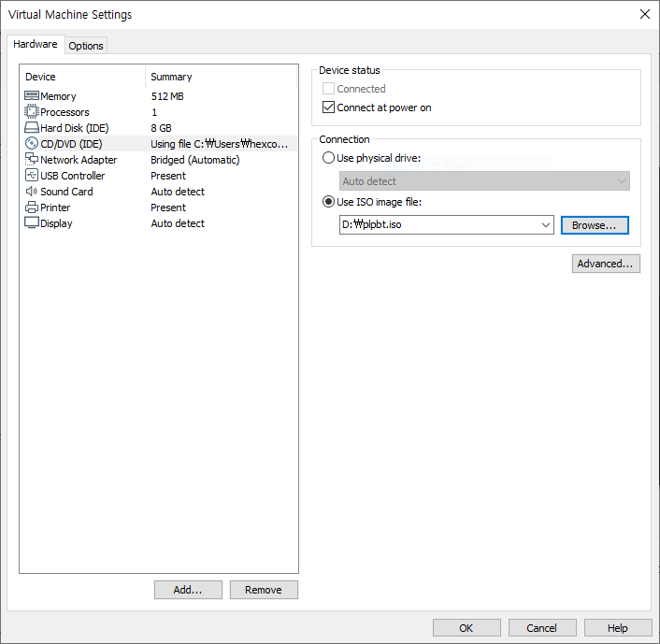
Task: Select the Hard Disk (IDE) label
Action: (75, 128)
